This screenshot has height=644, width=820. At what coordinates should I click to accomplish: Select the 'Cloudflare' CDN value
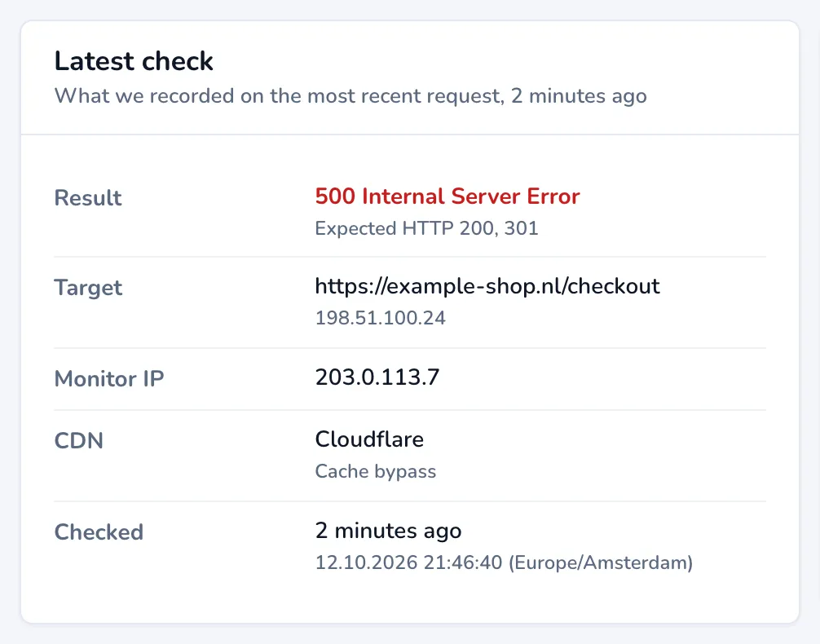(369, 439)
